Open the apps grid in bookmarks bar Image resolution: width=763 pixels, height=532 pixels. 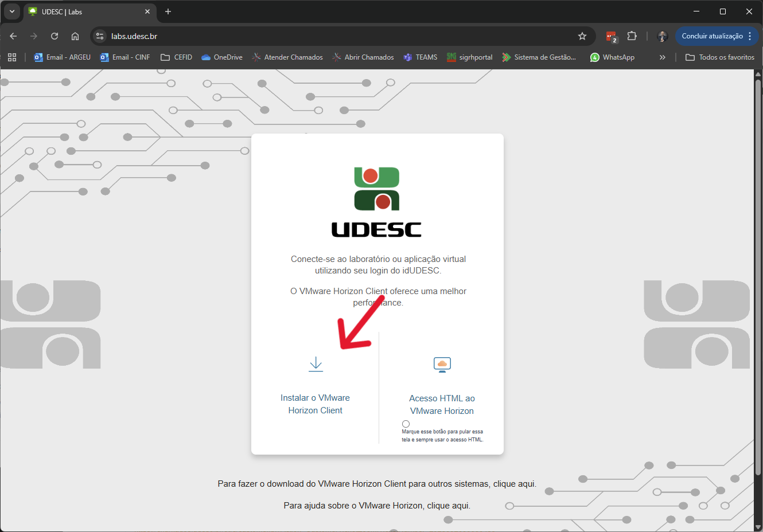pos(12,57)
